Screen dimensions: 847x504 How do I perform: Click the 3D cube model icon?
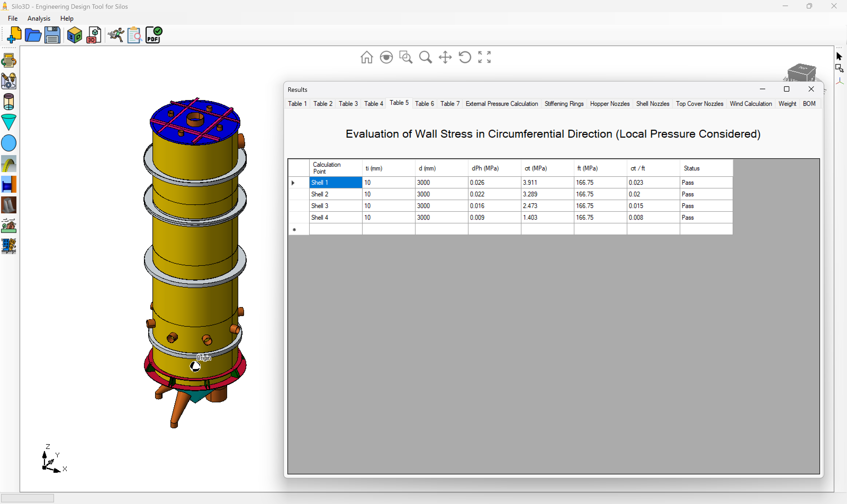click(74, 35)
